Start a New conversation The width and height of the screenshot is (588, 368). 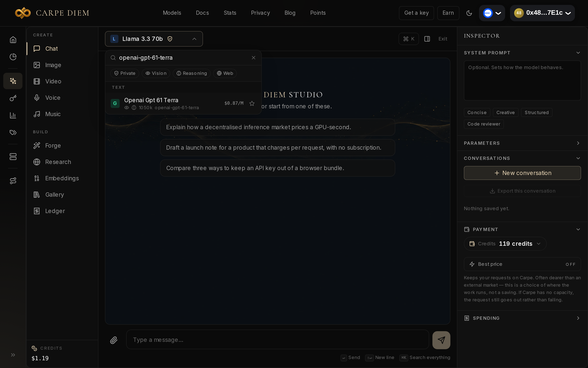click(x=522, y=173)
